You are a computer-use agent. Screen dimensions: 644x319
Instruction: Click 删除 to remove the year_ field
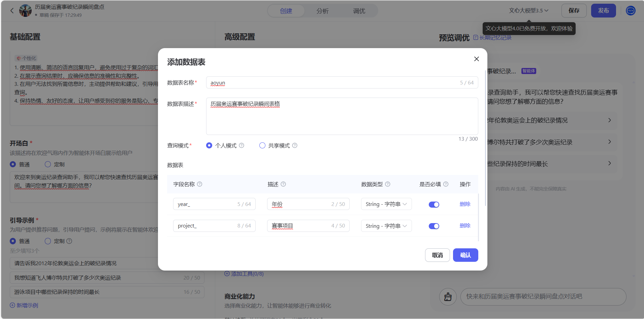465,204
